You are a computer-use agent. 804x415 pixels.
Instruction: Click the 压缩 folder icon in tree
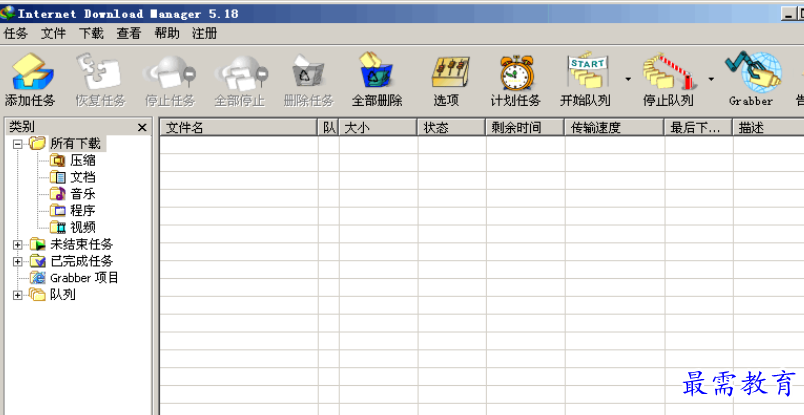pyautogui.click(x=58, y=161)
